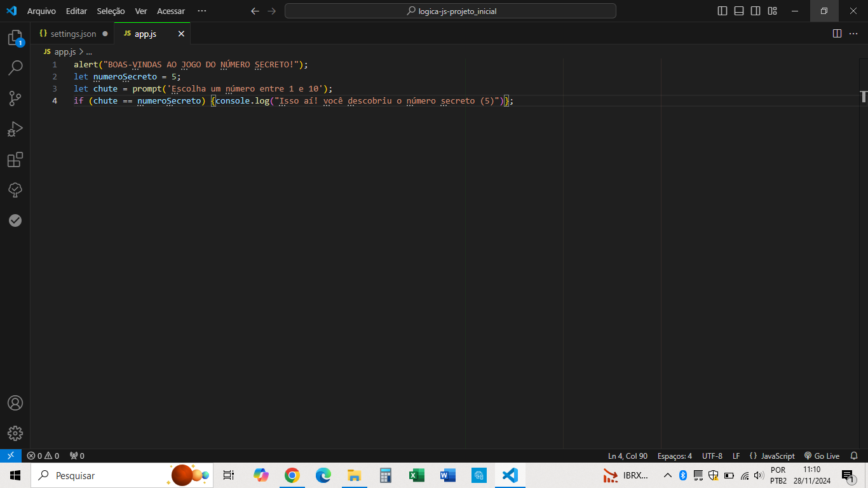The width and height of the screenshot is (868, 488).
Task: Toggle the primary side bar layout
Action: 722,11
